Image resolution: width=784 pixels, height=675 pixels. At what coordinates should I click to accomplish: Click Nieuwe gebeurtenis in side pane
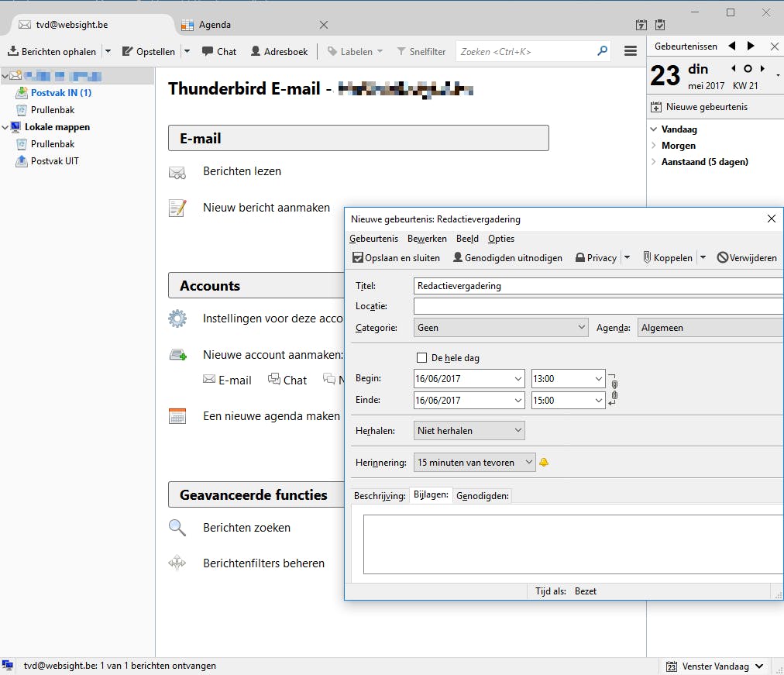coord(699,107)
